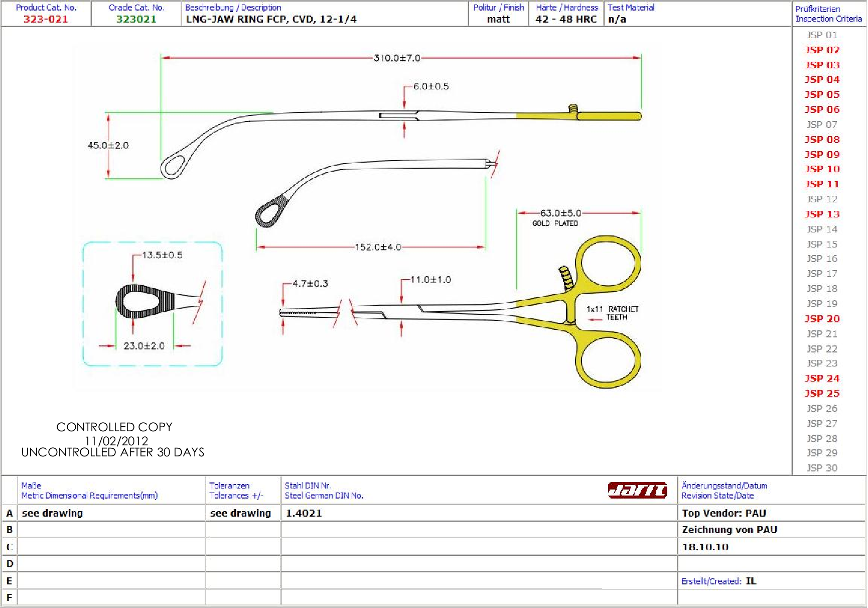Click the greyed-out JSP 30 entry
The image size is (868, 608).
pos(822,468)
